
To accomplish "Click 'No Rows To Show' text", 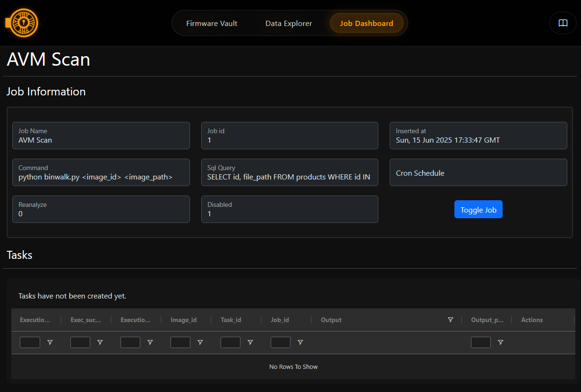I will [x=293, y=366].
